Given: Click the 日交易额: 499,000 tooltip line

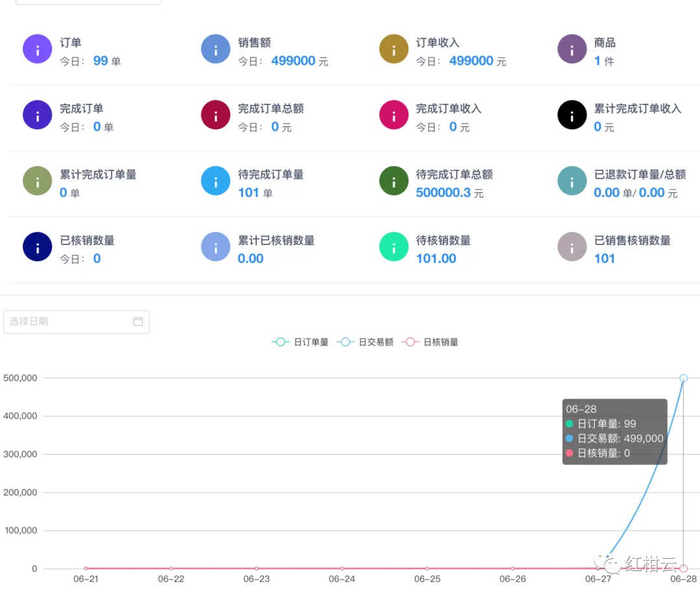Looking at the screenshot, I should 614,438.
